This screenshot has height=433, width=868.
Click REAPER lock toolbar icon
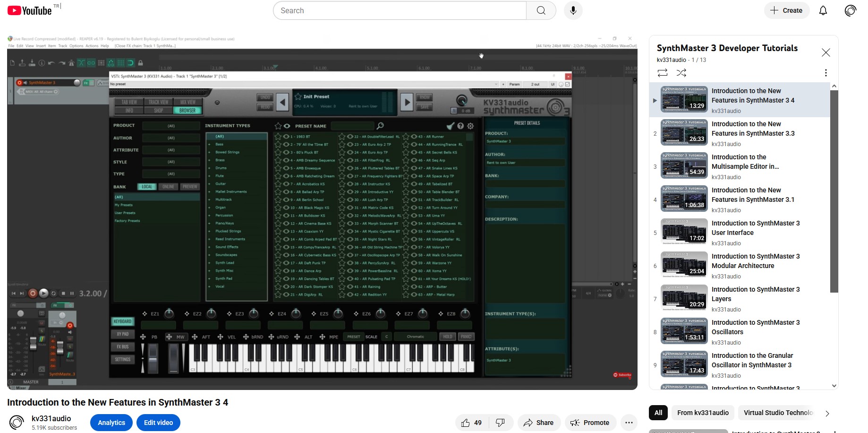140,63
